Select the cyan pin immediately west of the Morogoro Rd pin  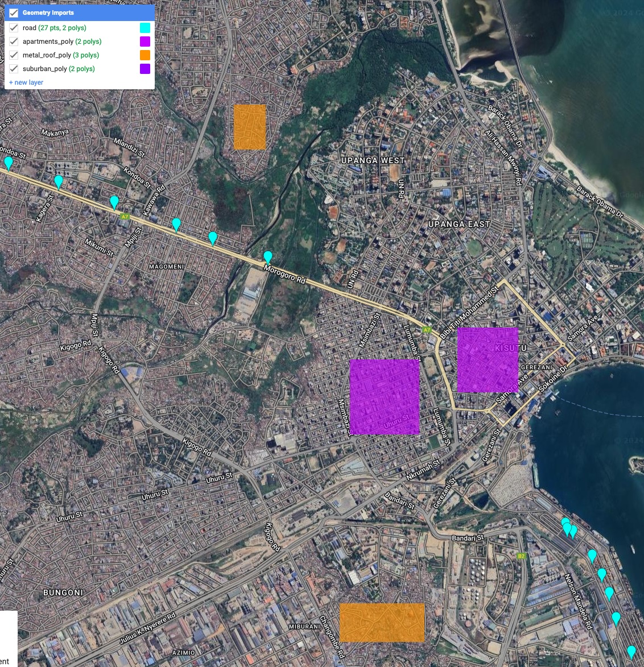click(x=213, y=238)
